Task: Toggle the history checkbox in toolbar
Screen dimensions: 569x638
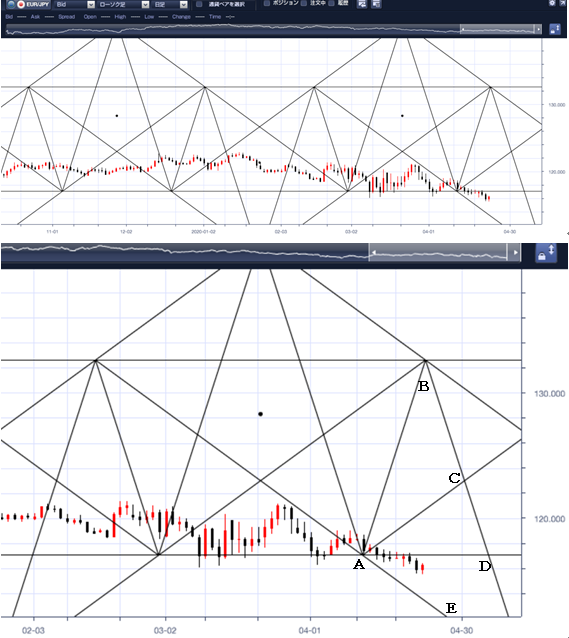Action: coord(332,3)
